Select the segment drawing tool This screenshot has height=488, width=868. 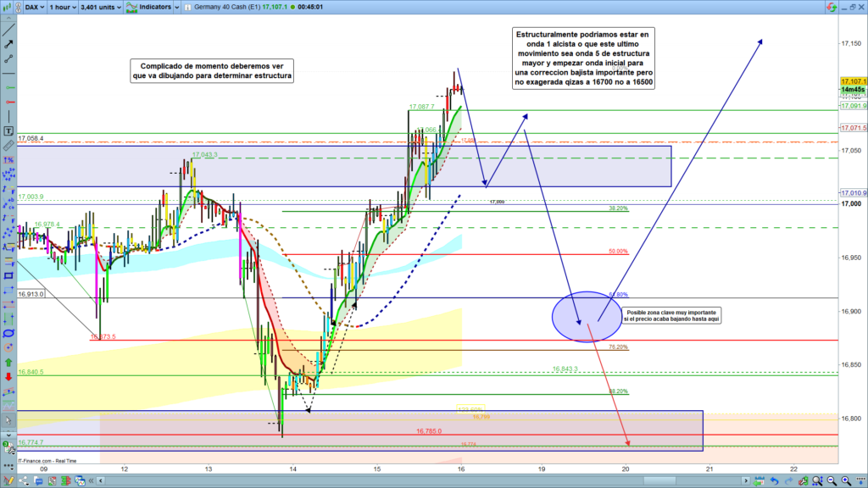pyautogui.click(x=8, y=58)
